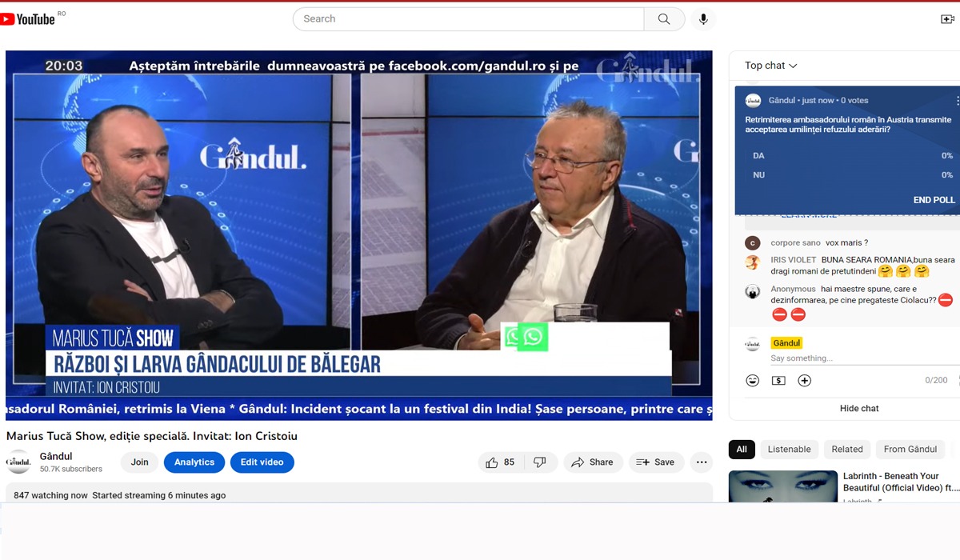Click IRIS VIOLET's chat avatar
Screen dimensions: 960x560
(x=752, y=262)
